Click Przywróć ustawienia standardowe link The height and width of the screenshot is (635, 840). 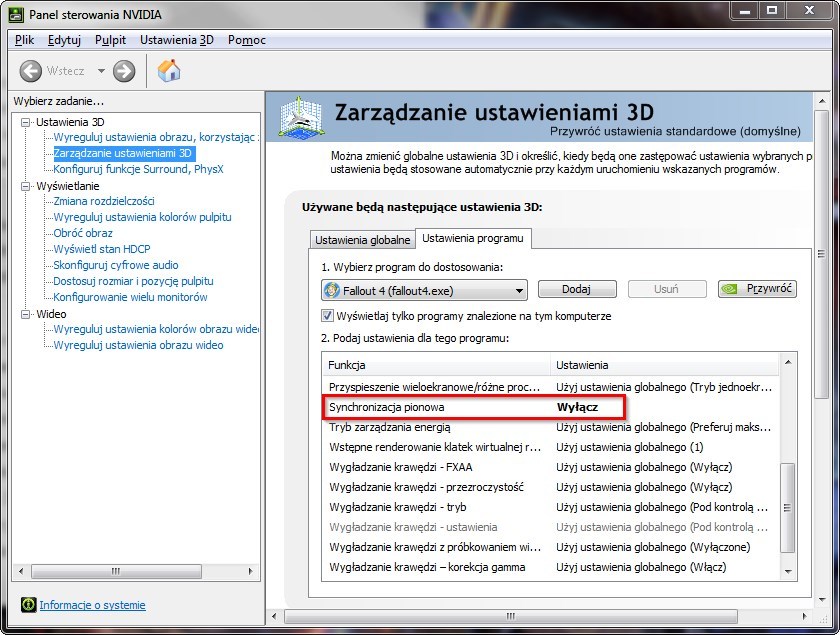[x=675, y=131]
